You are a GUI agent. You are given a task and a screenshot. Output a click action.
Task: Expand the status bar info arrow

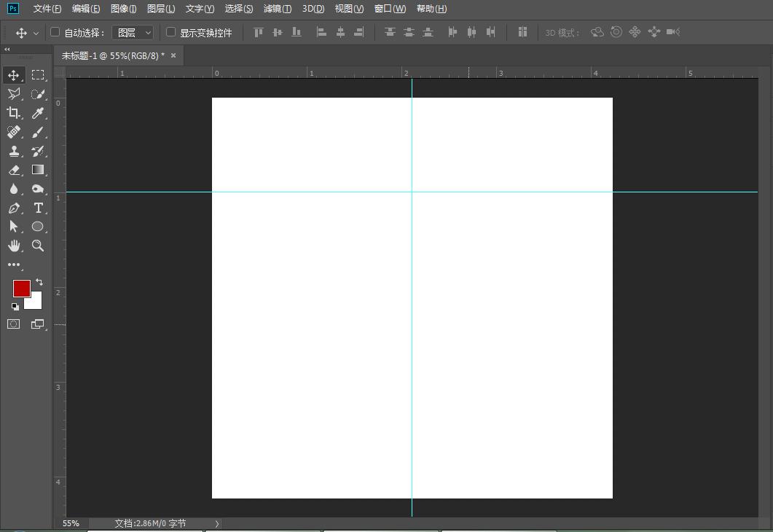(216, 523)
